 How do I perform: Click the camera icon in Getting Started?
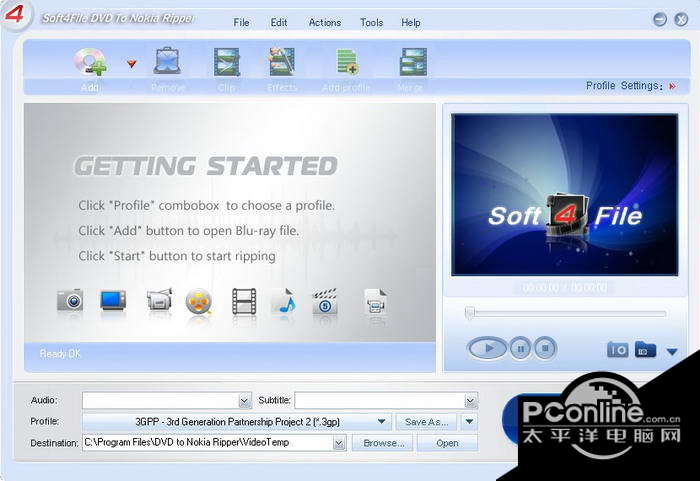(70, 300)
